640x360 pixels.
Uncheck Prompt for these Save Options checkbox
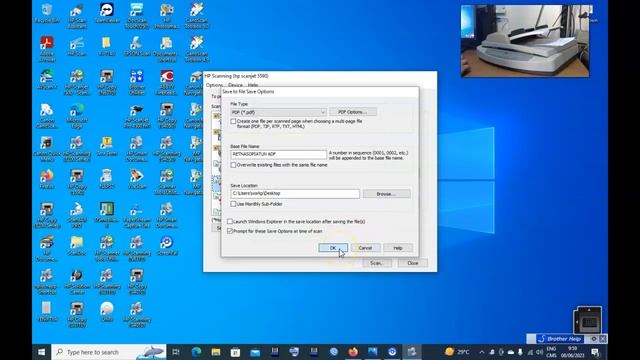click(x=230, y=231)
